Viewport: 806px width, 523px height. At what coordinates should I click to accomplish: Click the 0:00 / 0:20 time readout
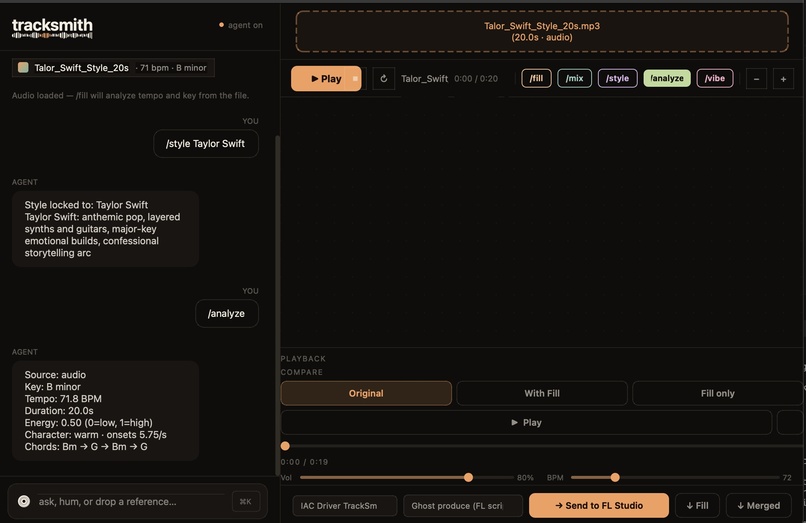[x=476, y=79]
